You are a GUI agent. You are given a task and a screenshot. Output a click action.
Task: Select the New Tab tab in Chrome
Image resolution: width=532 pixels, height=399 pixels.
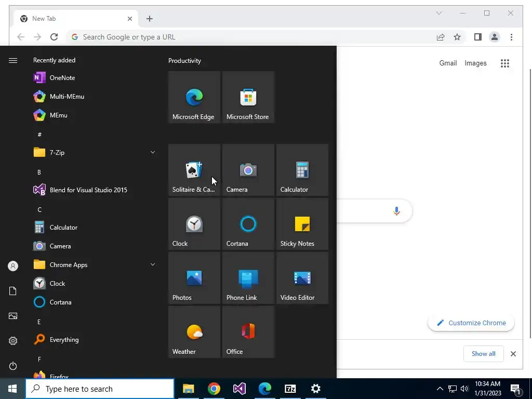76,19
